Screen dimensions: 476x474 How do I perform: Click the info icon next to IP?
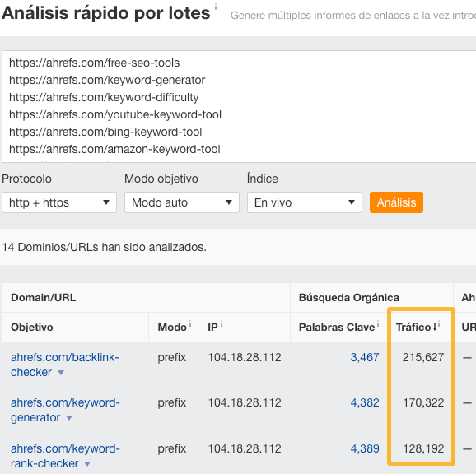(222, 324)
